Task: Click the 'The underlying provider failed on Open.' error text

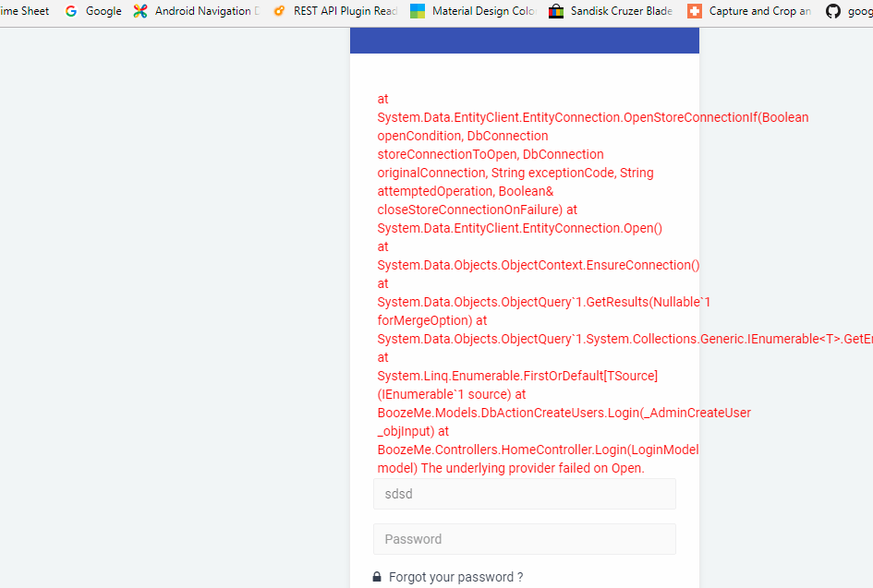Action: [533, 468]
